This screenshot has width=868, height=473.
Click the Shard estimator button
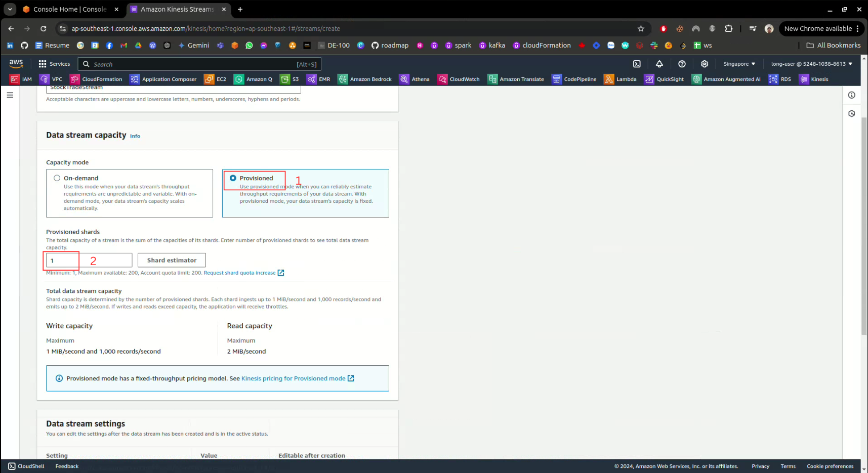pos(172,260)
